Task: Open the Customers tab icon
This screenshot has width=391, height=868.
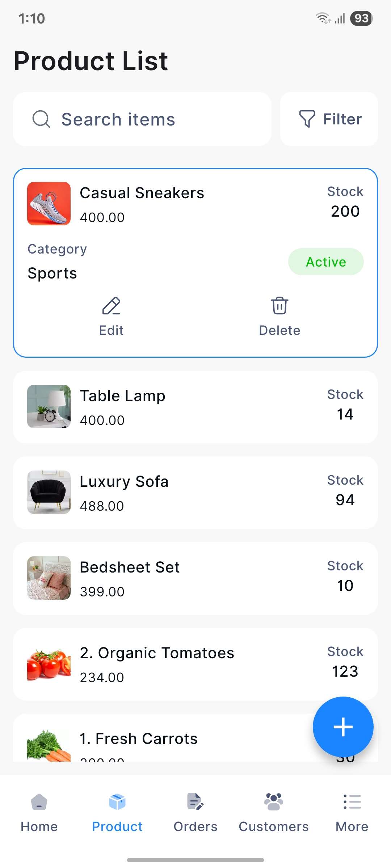Action: pos(274,802)
